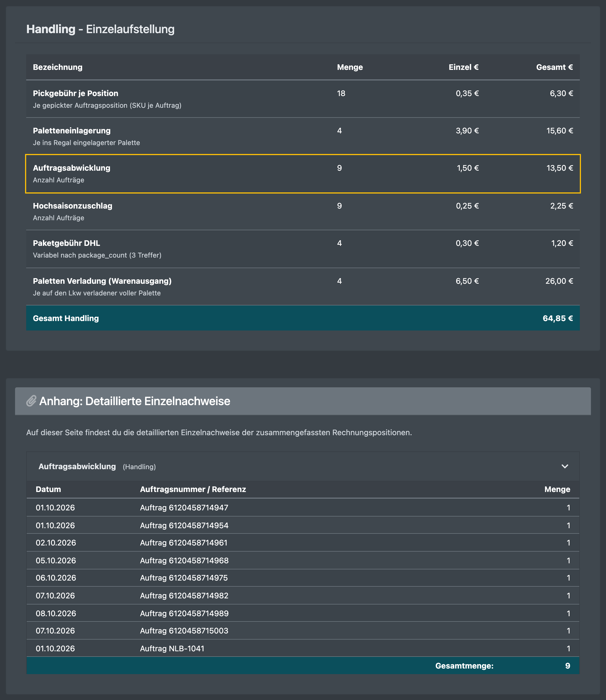Select Auftrag 6120458714961 entry
The width and height of the screenshot is (606, 700).
click(x=184, y=543)
